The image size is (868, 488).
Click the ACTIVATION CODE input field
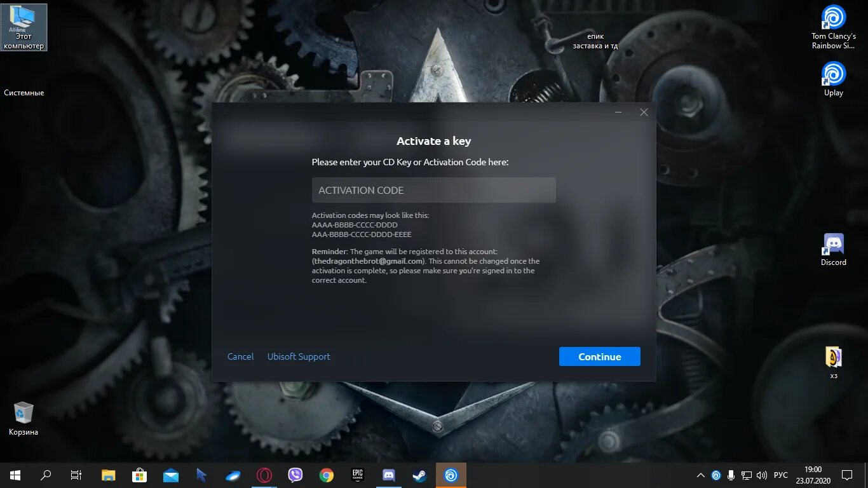click(x=434, y=190)
